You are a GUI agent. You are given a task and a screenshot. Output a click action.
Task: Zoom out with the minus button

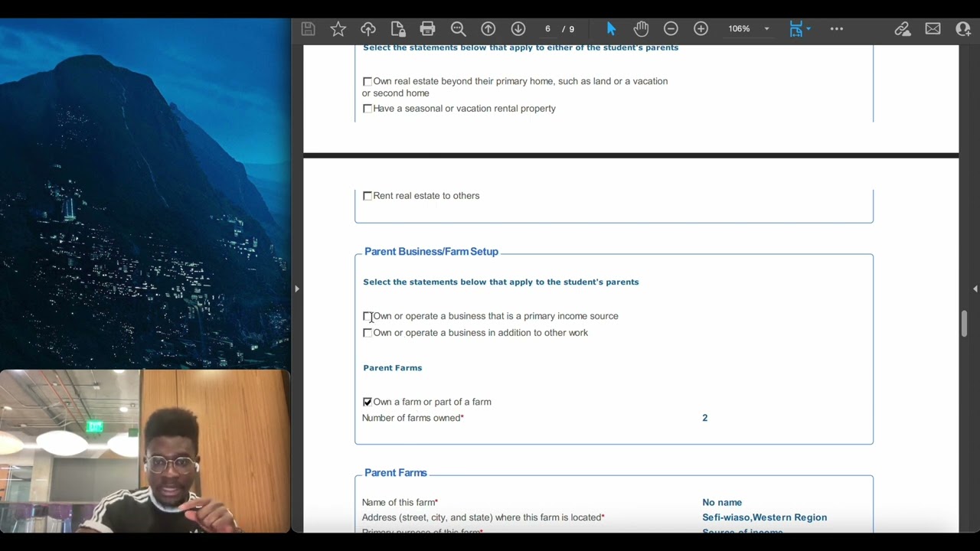coord(671,29)
